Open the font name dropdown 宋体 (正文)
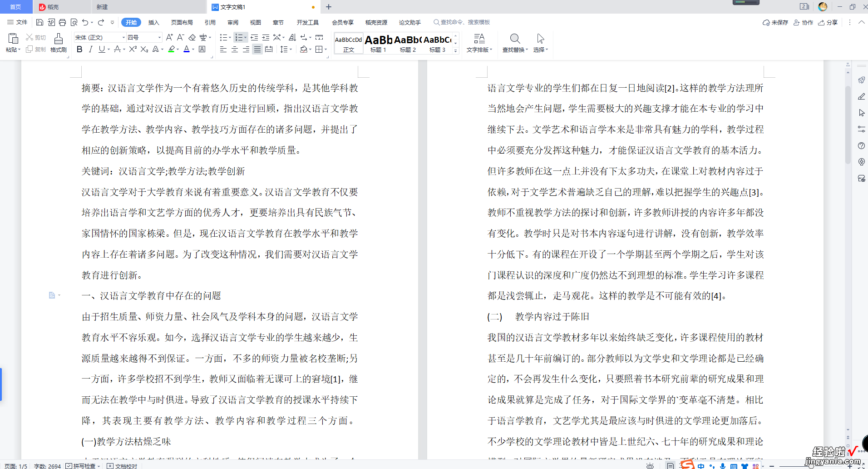This screenshot has width=868, height=469. (123, 37)
